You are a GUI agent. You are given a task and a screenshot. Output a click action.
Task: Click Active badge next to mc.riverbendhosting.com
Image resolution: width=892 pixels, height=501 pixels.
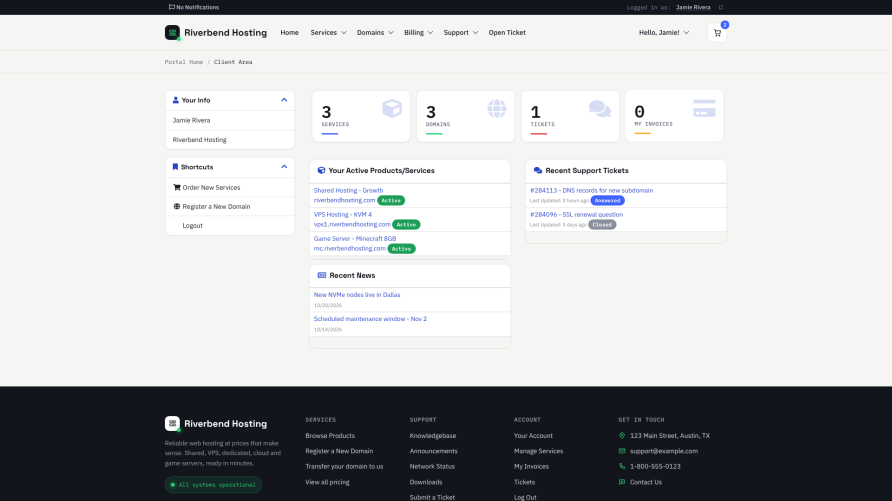pos(401,249)
